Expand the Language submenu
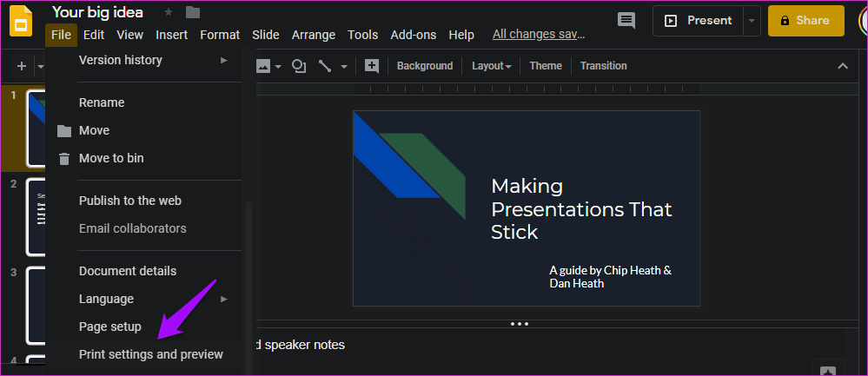The height and width of the screenshot is (376, 868). point(144,299)
